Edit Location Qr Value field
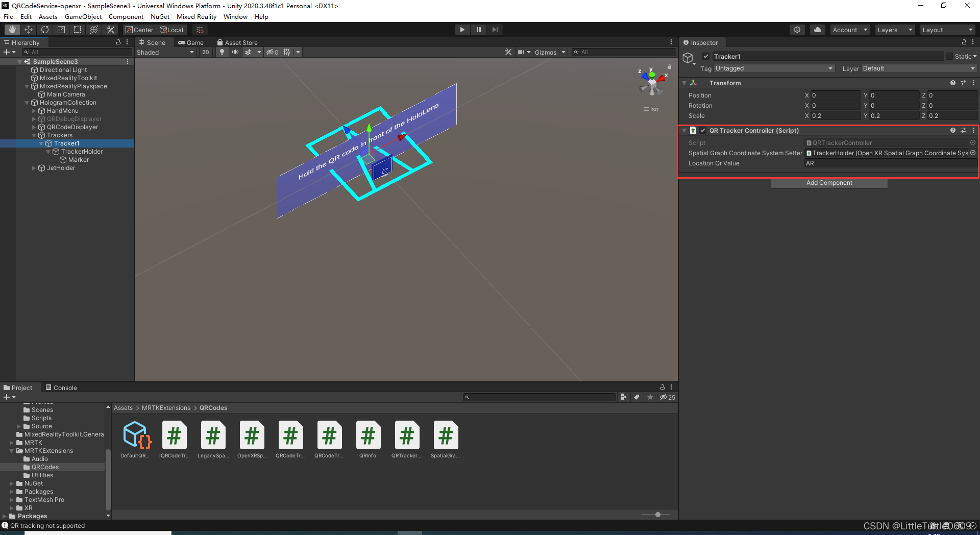Screen dimensions: 980x535 [891, 163]
